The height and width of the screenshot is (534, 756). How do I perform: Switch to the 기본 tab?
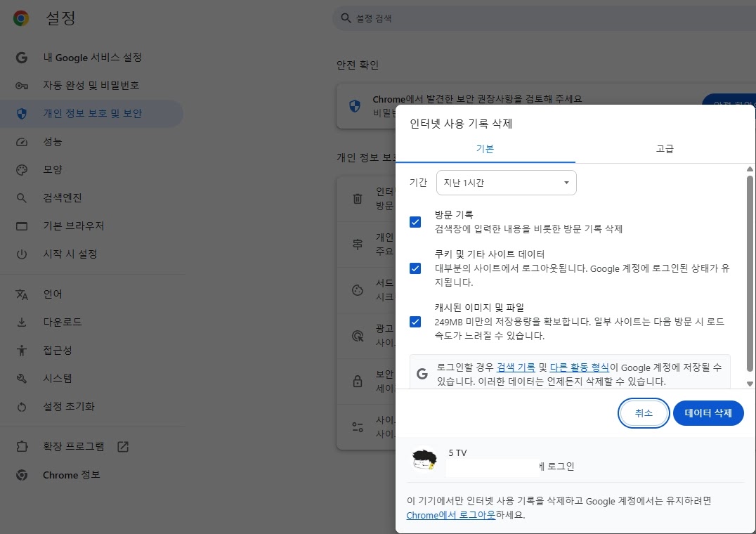click(485, 149)
